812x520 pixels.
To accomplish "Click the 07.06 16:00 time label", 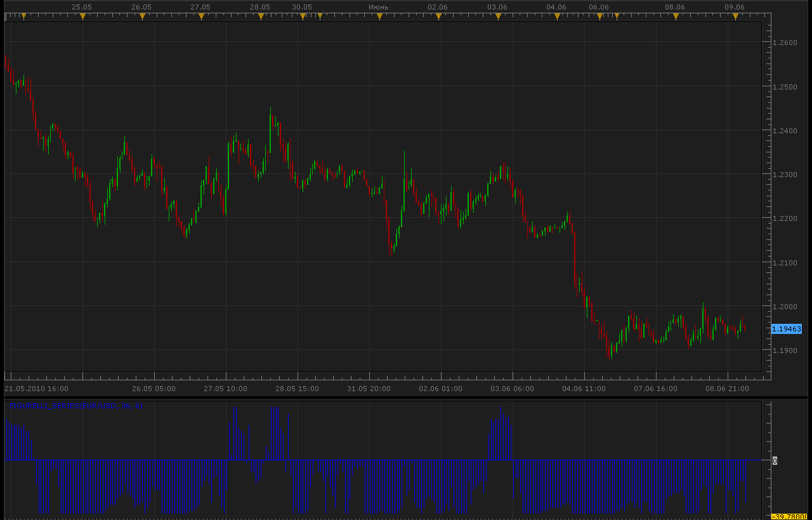I will pos(655,389).
